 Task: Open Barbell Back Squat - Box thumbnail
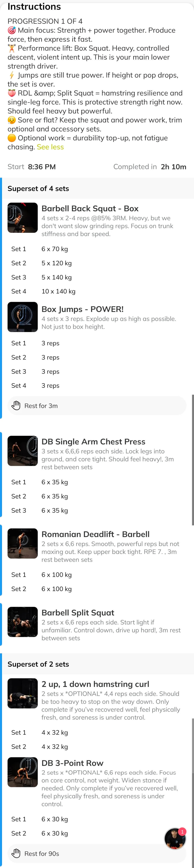(23, 218)
